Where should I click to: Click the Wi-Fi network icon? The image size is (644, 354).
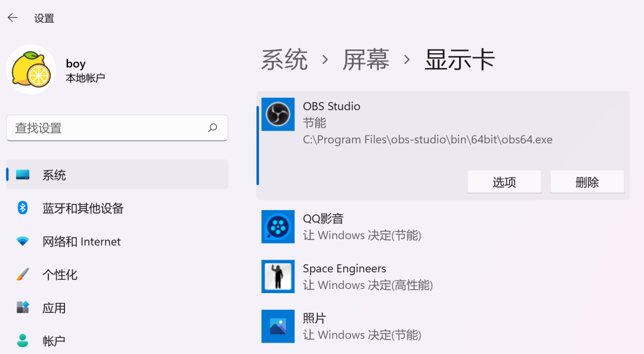(x=23, y=241)
